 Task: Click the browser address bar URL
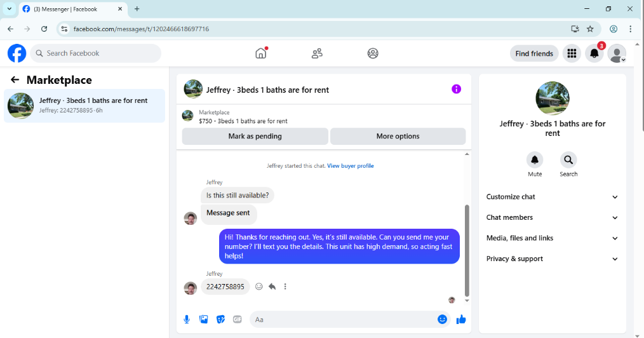pyautogui.click(x=141, y=29)
